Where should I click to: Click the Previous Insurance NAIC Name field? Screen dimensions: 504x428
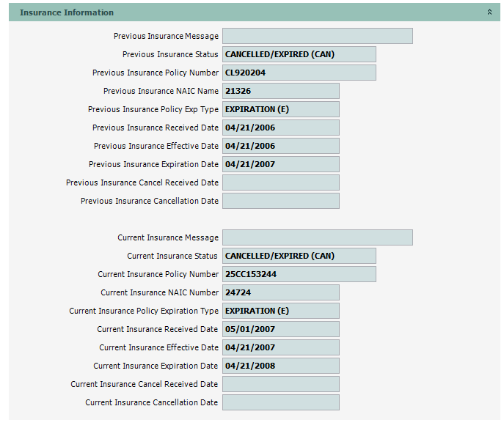[280, 91]
